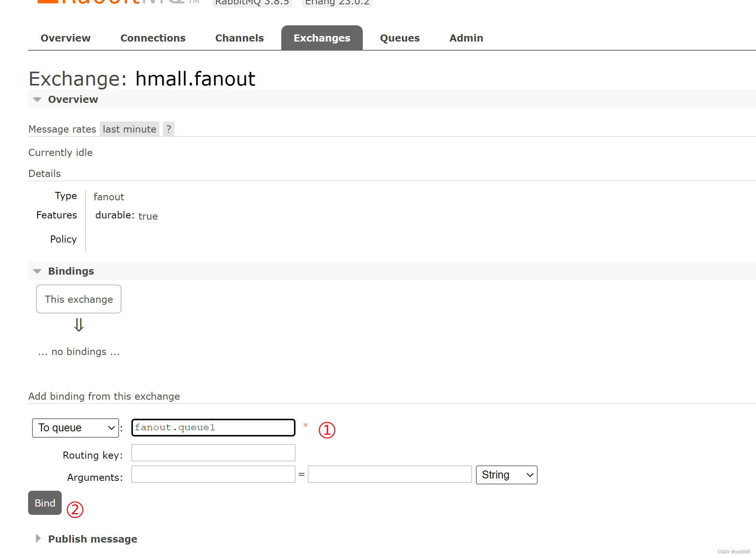Collapse the Overview section triangle

(37, 99)
